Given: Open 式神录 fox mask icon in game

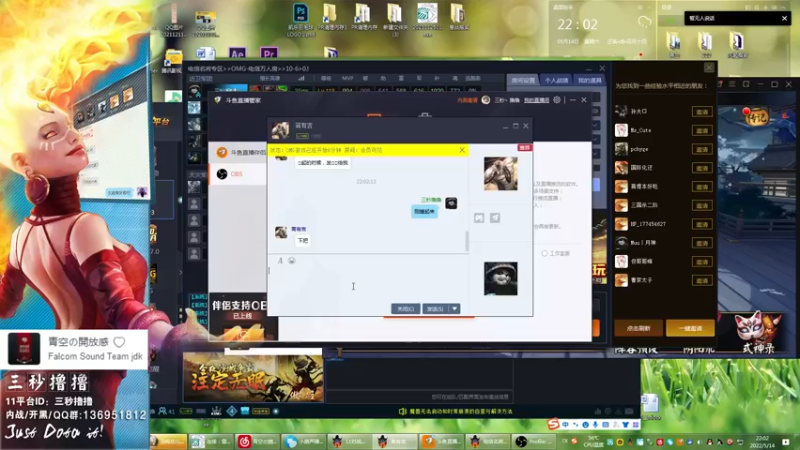Looking at the screenshot, I should (758, 333).
